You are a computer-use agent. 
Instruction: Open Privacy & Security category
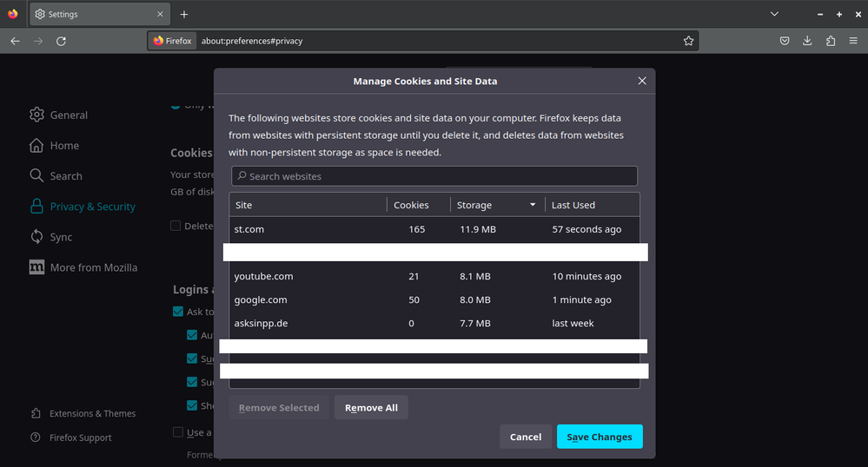(x=83, y=207)
